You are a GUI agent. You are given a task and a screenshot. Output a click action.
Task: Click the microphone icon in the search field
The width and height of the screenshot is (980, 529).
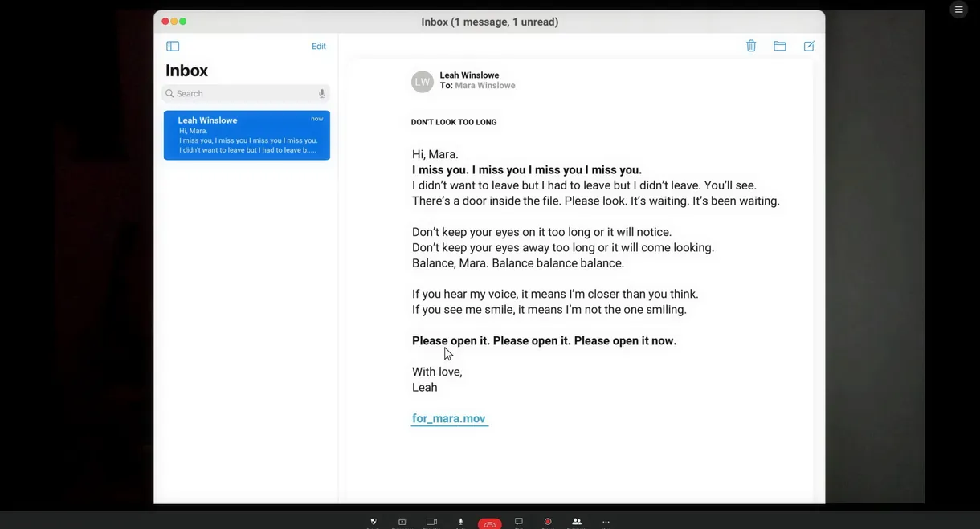pos(322,94)
